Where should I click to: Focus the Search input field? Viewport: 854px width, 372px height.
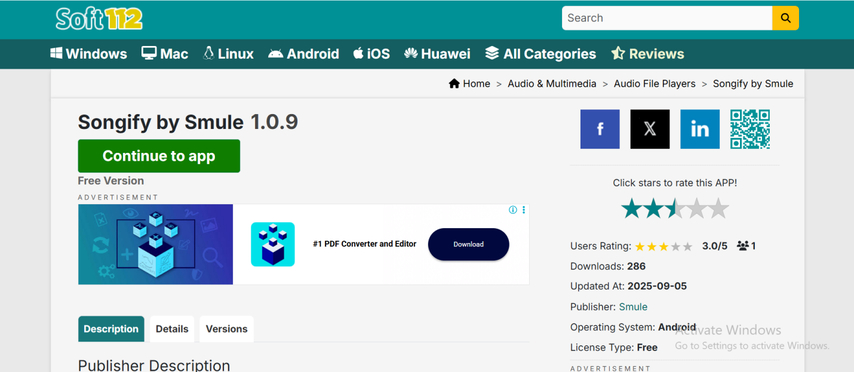click(x=667, y=18)
